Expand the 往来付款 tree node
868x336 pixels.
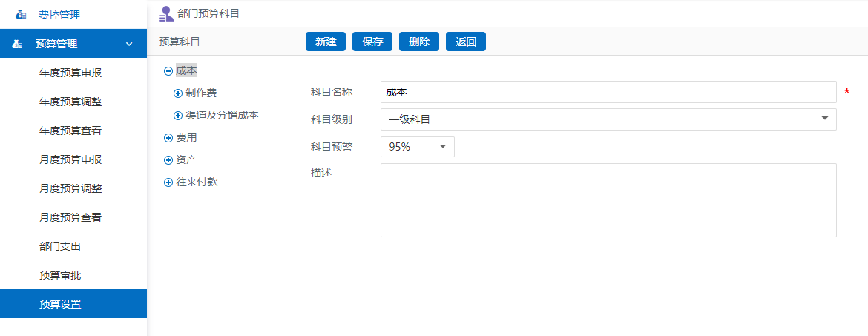click(168, 182)
